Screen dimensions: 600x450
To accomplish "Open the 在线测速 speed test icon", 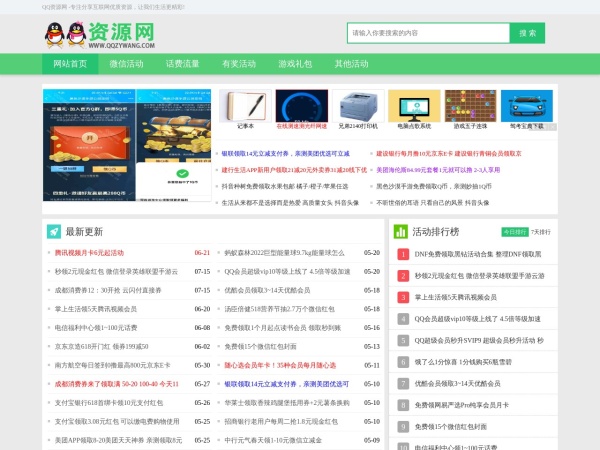I will pyautogui.click(x=302, y=106).
